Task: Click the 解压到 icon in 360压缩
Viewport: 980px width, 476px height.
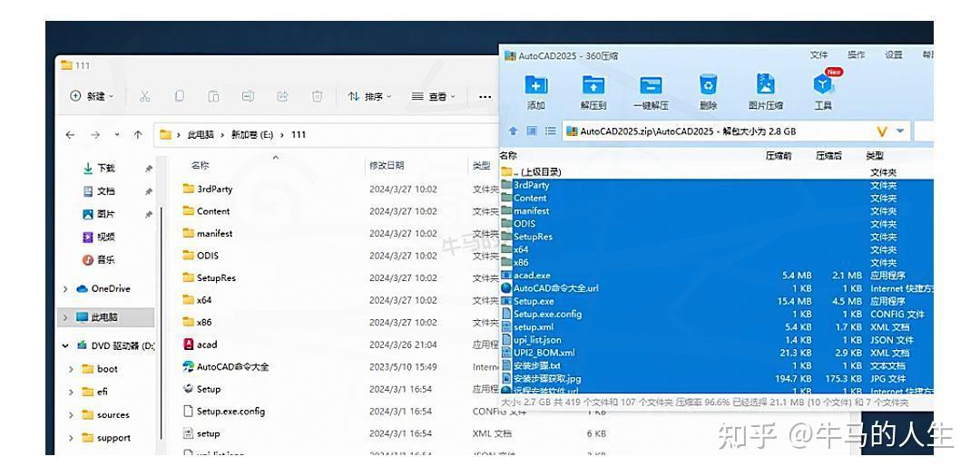Action: [593, 84]
